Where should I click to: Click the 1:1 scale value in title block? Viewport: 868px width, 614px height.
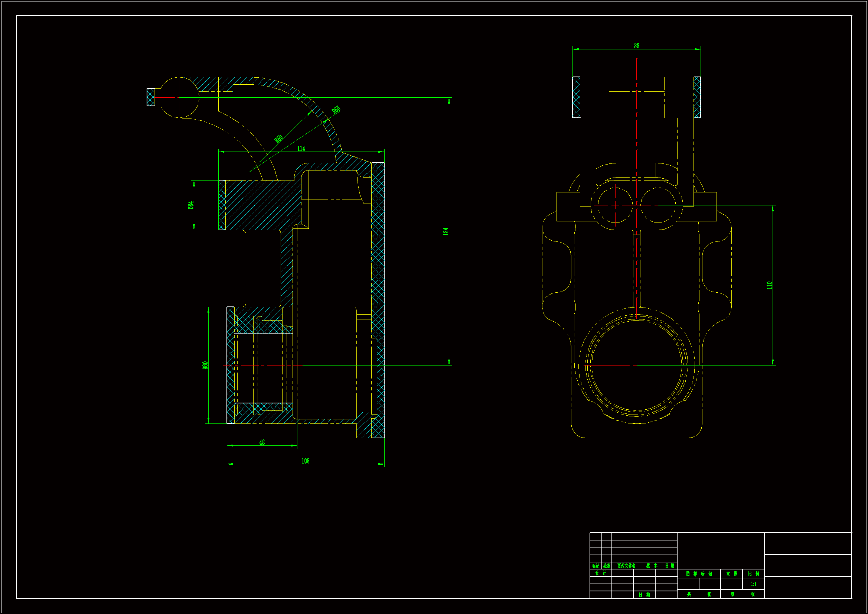[x=753, y=584]
